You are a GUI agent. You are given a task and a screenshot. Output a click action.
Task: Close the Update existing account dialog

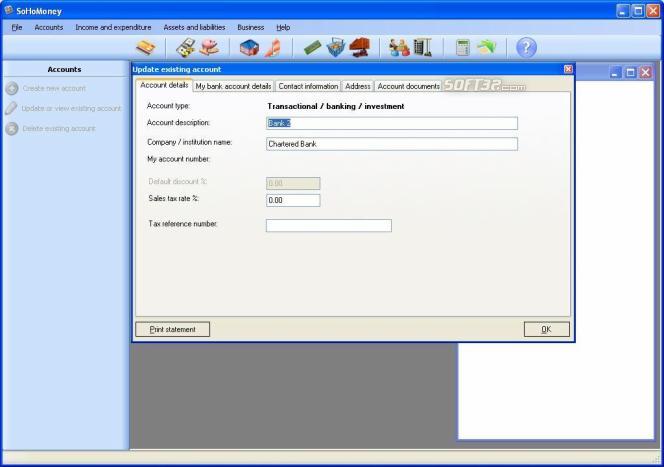[568, 69]
